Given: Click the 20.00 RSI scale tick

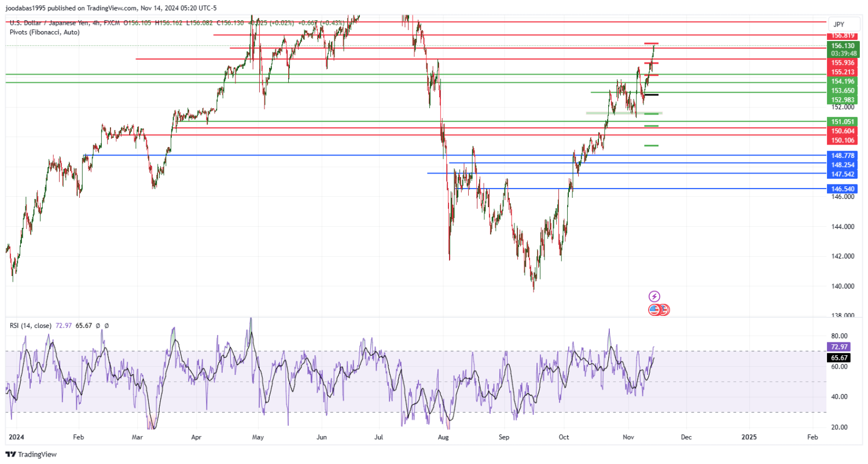Looking at the screenshot, I should pyautogui.click(x=840, y=427).
